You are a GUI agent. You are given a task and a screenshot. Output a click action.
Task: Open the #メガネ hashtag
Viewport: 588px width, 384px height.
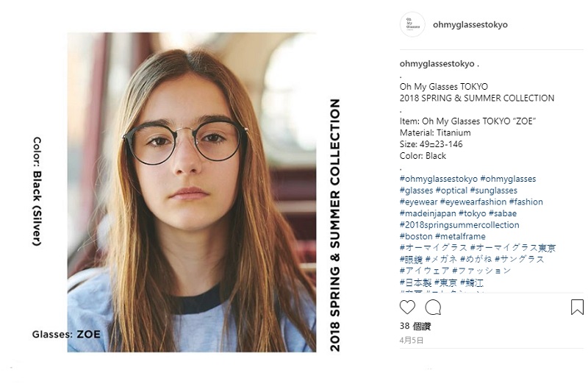point(442,260)
